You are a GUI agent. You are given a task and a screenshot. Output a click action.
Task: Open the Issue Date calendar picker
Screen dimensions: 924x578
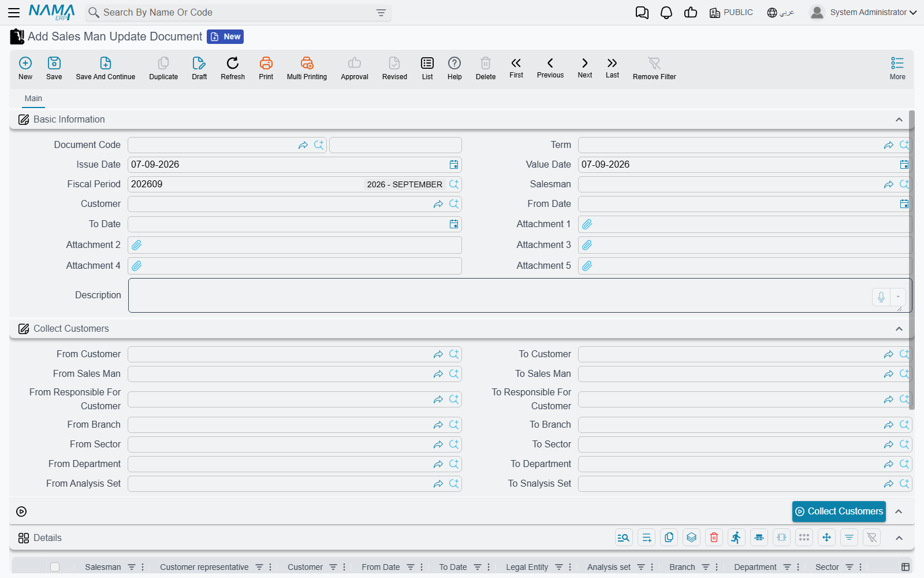coord(454,165)
